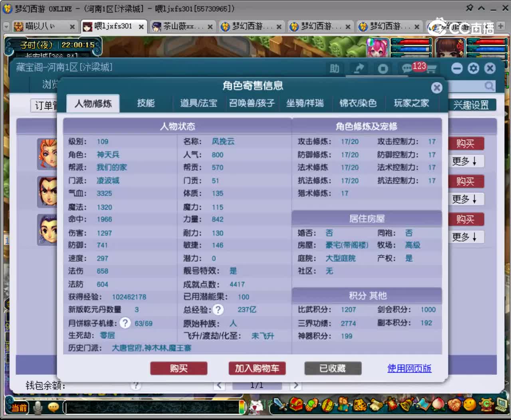Click the next page arrow beside 1/1

click(x=295, y=384)
